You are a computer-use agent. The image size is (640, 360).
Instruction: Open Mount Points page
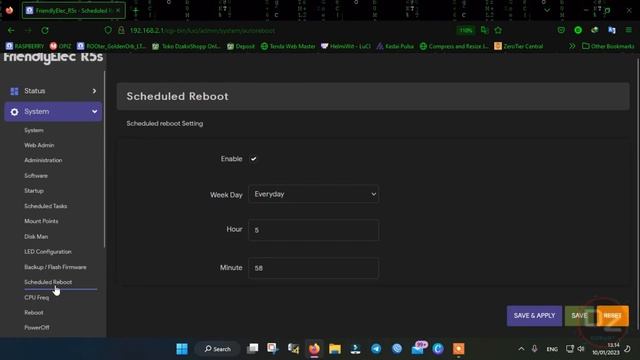[x=41, y=221]
